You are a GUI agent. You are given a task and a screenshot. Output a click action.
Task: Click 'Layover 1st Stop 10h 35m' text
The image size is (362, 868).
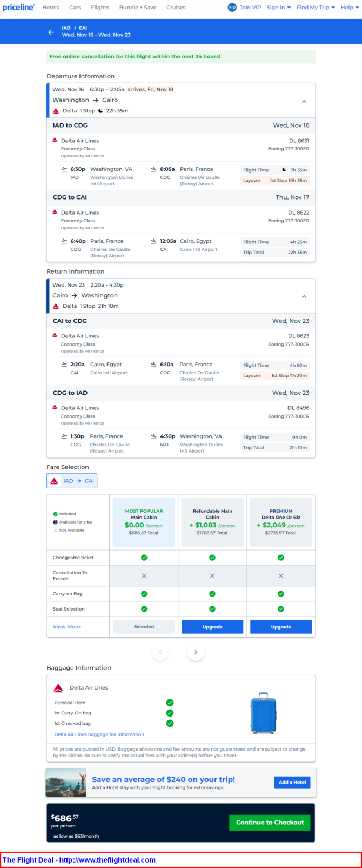(x=275, y=181)
